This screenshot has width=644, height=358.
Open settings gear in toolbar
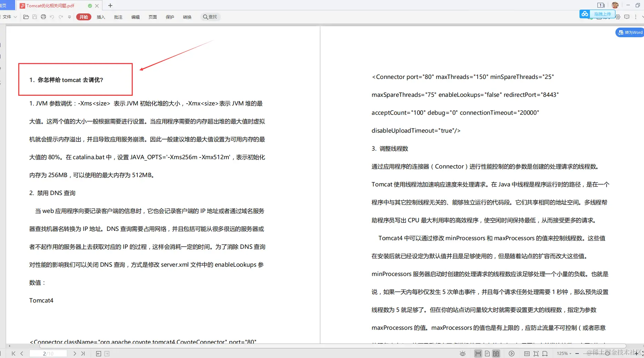click(618, 17)
